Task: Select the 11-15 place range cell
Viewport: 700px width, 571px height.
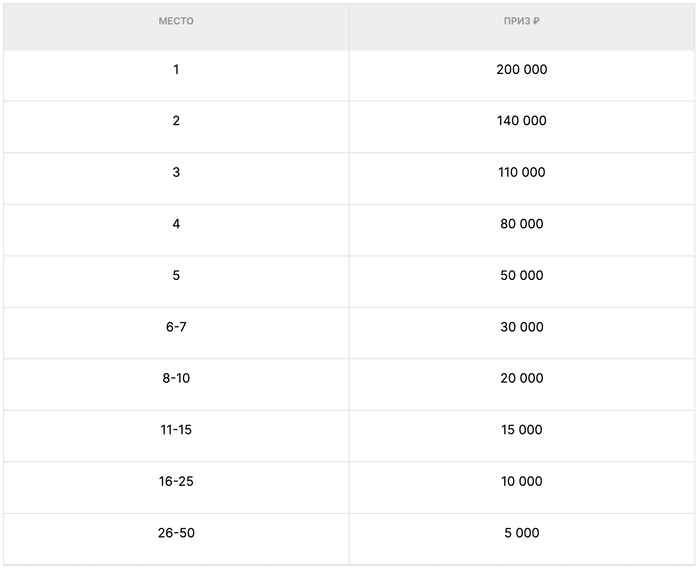Action: tap(176, 430)
